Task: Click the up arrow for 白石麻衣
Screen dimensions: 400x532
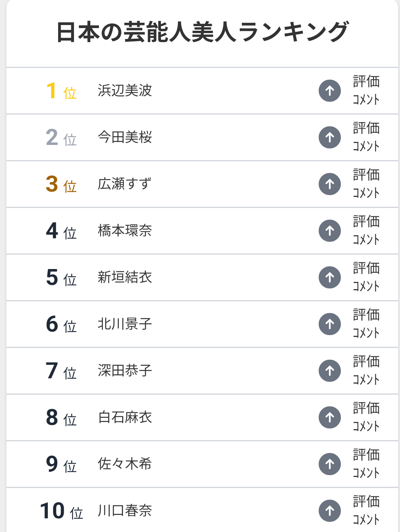Action: [330, 417]
